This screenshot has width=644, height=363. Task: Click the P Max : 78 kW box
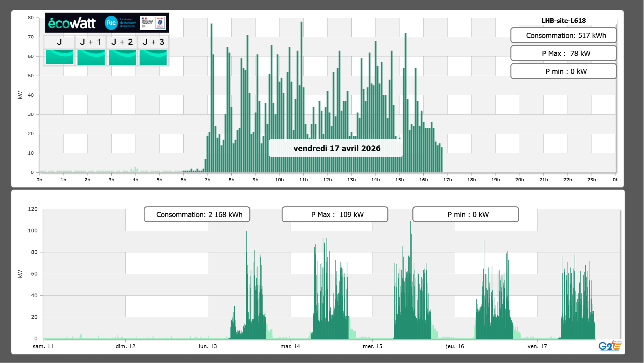(563, 53)
